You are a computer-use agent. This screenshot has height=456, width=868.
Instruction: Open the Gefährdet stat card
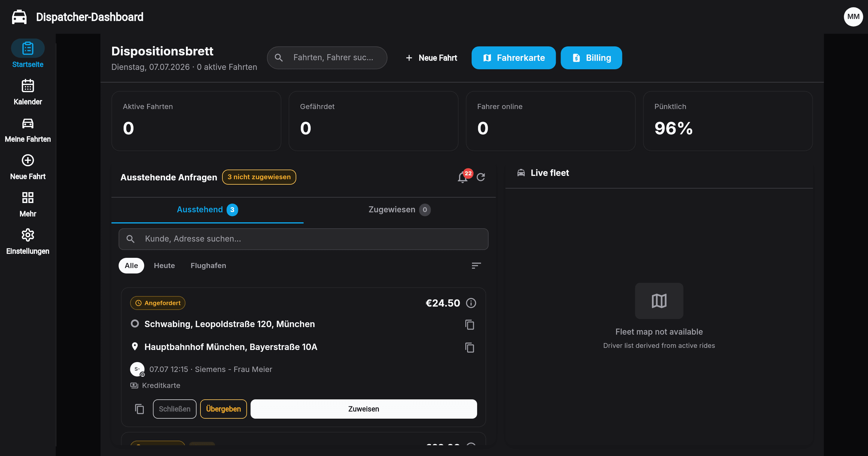(373, 121)
